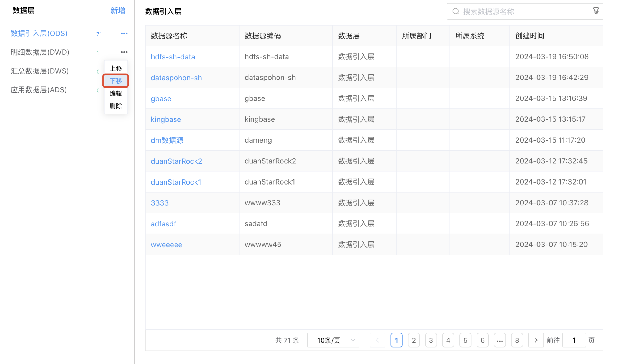Click 新增 to add a new data layer
Screen dimensions: 622x364
[118, 10]
